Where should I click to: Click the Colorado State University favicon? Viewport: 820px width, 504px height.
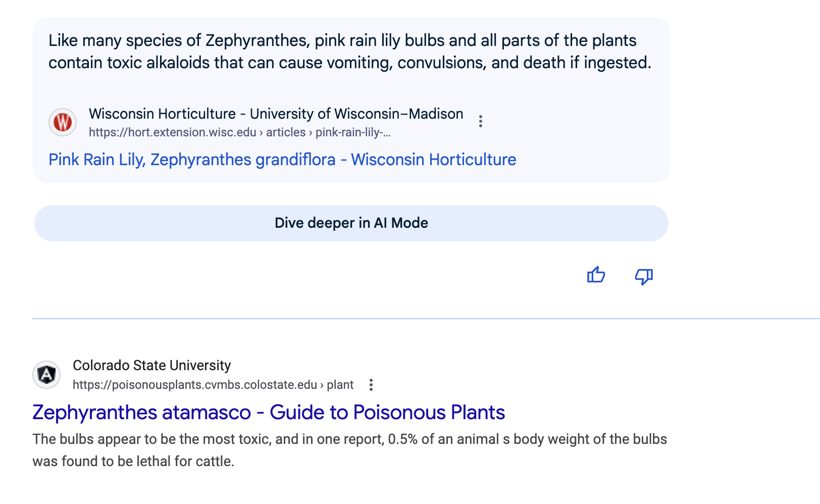point(46,375)
